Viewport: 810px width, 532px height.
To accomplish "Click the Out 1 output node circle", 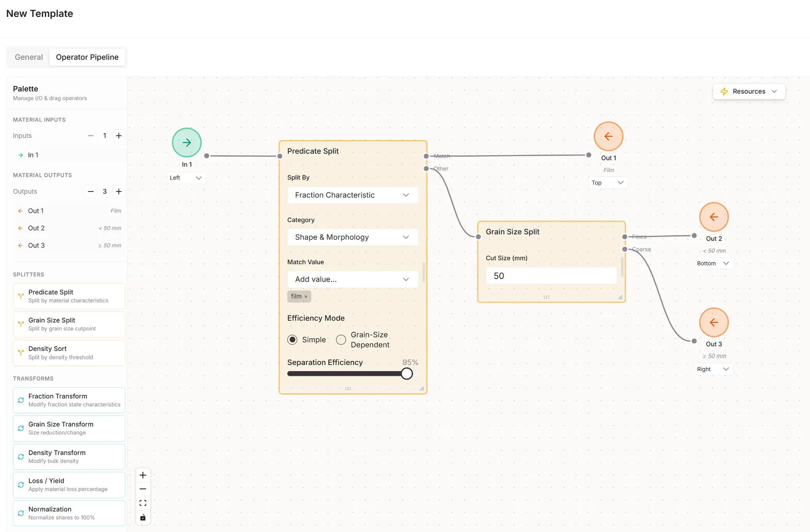I will coord(608,136).
